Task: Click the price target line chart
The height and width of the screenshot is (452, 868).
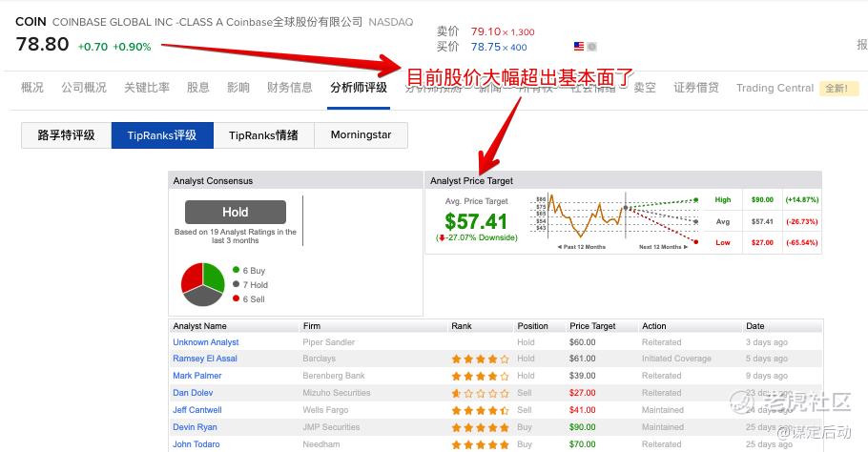Action: [x=614, y=221]
